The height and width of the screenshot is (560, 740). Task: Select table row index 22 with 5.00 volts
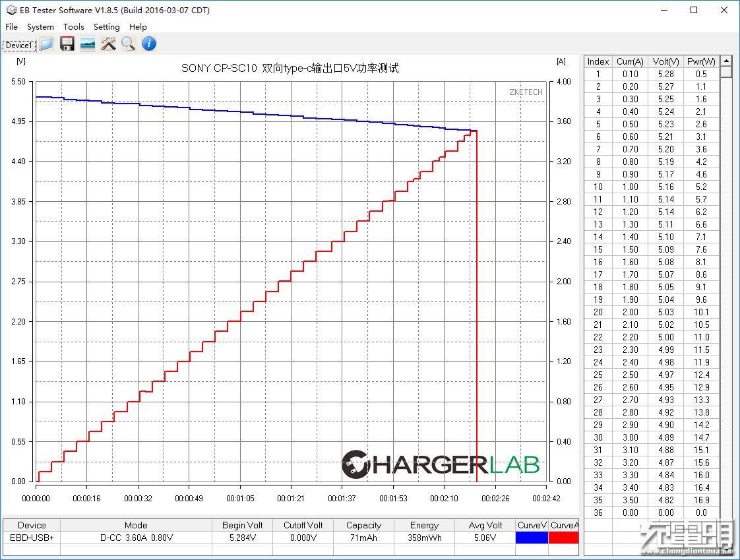point(652,337)
